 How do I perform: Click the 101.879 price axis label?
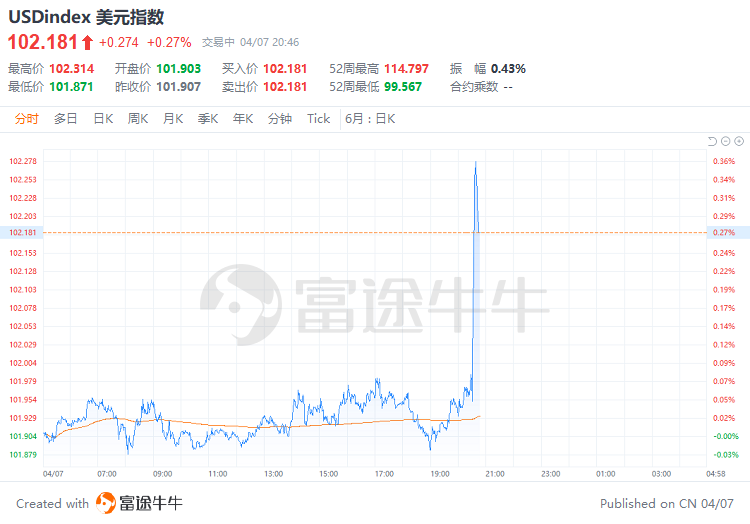23,455
